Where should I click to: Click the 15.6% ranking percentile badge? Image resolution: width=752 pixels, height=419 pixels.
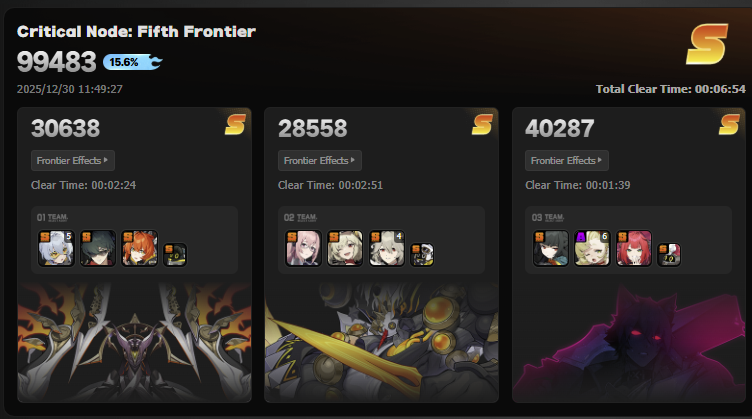(x=133, y=62)
